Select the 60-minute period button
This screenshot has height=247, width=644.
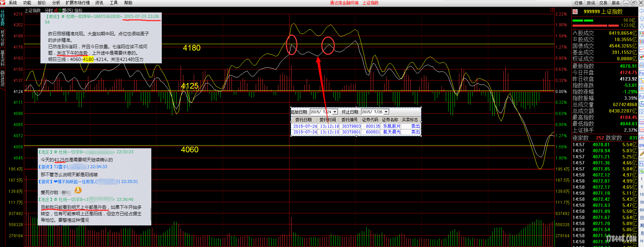641,210
